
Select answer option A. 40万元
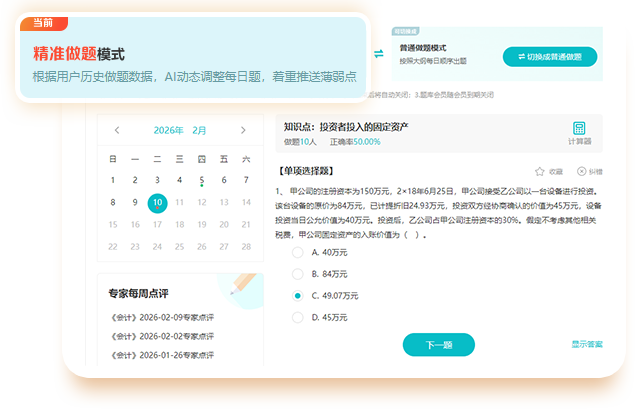click(x=297, y=252)
